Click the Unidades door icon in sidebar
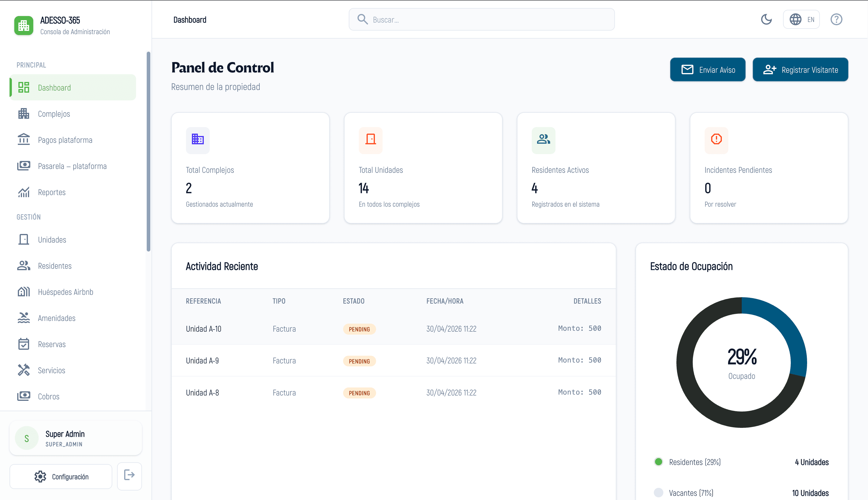This screenshot has width=868, height=500. pyautogui.click(x=24, y=239)
